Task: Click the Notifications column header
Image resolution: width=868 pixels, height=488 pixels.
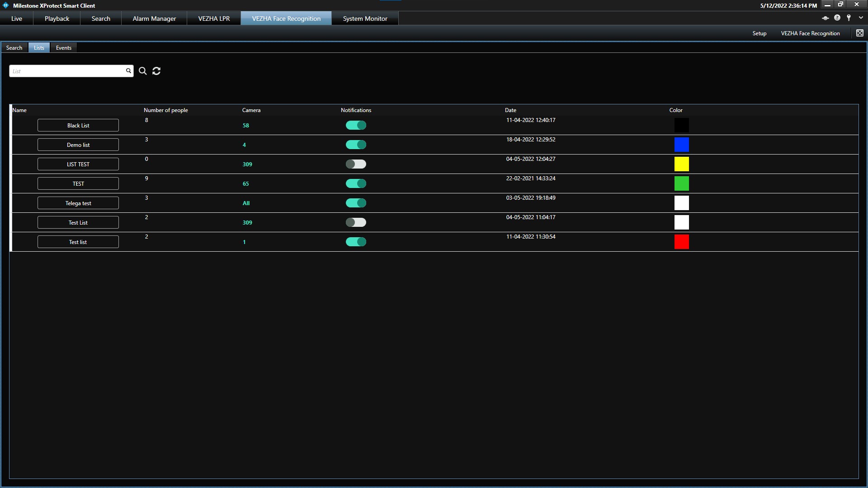Action: (x=356, y=110)
